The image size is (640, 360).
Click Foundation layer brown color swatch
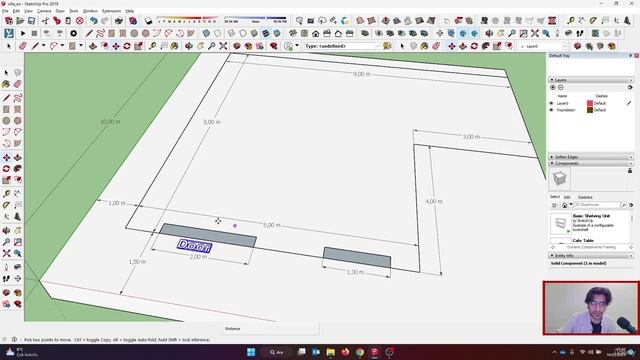[x=589, y=110]
